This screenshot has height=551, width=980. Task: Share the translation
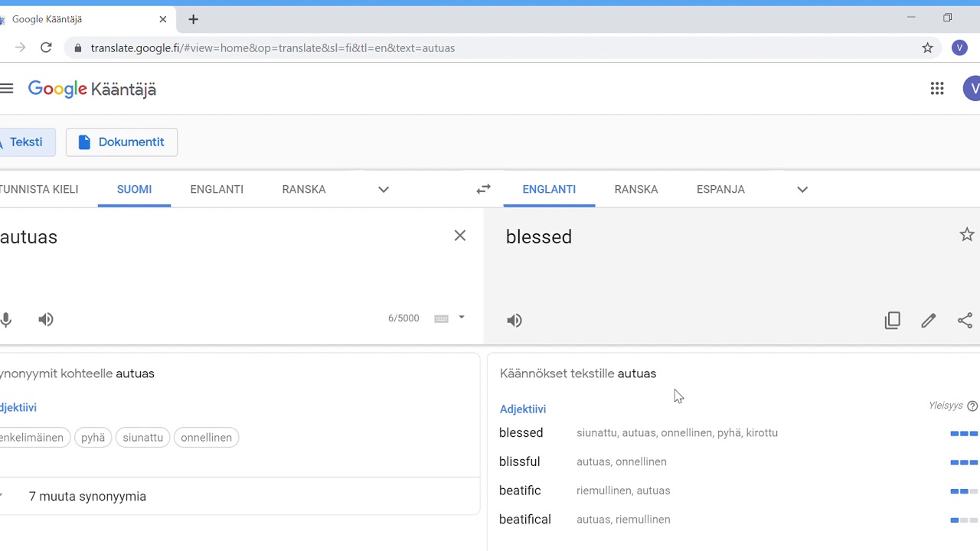pos(965,320)
